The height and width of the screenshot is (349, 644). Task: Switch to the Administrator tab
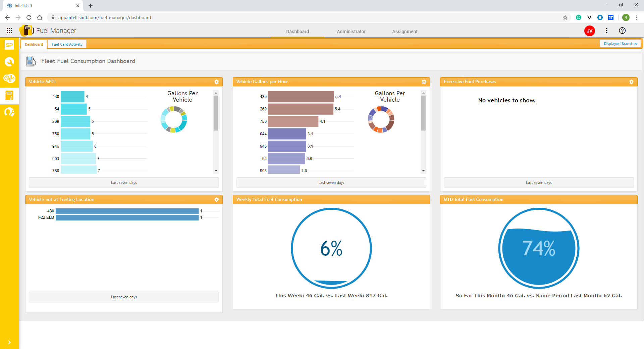351,32
